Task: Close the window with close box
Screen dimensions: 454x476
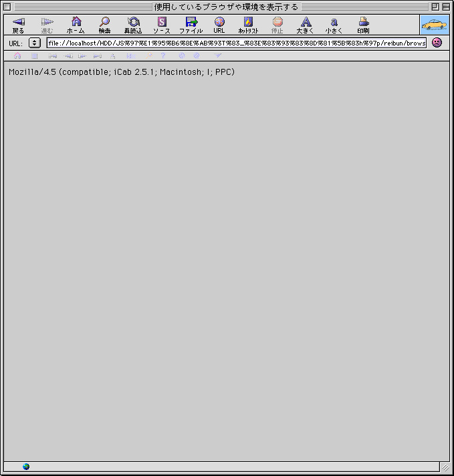Action: pos(7,7)
